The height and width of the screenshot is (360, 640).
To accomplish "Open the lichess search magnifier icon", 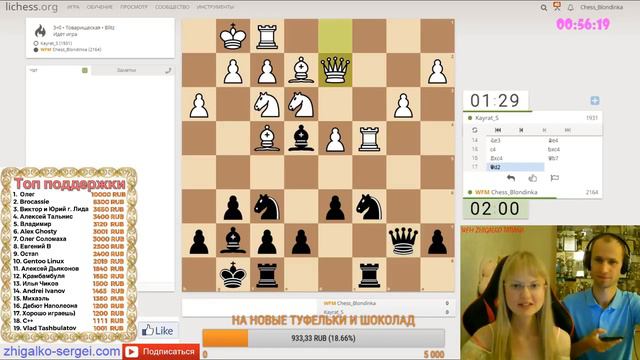I will [x=544, y=7].
